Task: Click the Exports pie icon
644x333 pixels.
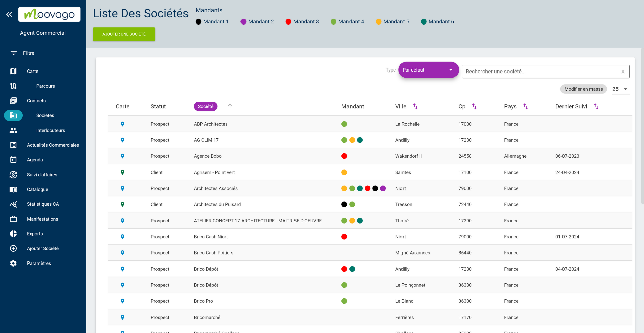Action: tap(13, 234)
